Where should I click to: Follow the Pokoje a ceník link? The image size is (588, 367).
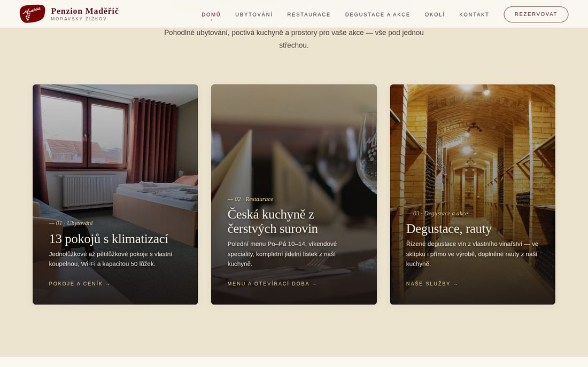(x=80, y=284)
